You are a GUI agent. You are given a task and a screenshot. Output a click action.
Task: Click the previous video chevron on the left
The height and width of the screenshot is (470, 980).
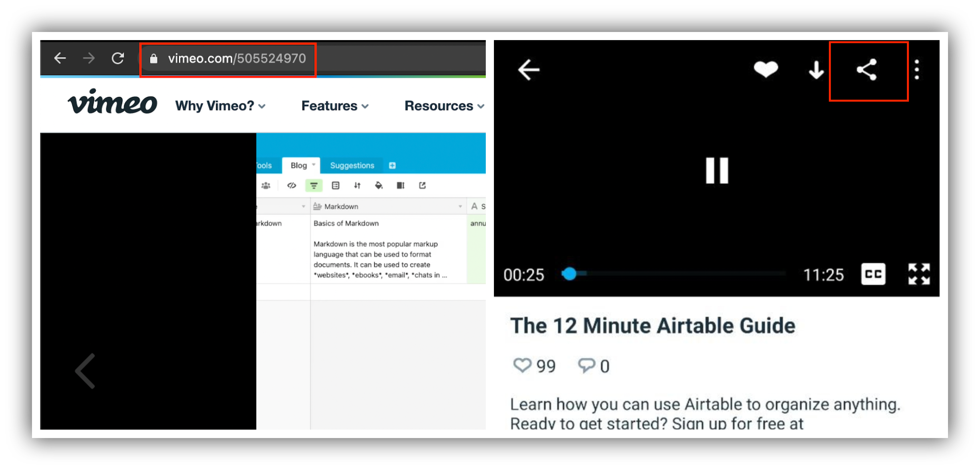click(x=85, y=371)
